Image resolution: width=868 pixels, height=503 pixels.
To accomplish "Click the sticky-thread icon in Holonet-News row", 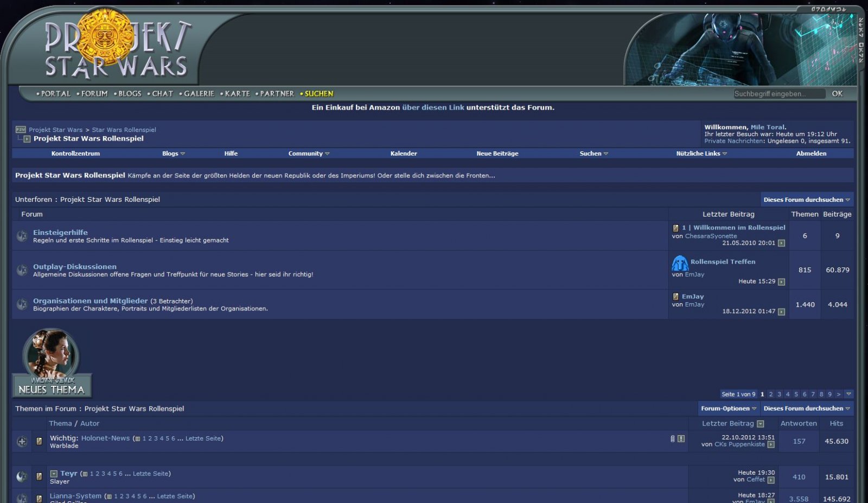I will (681, 438).
